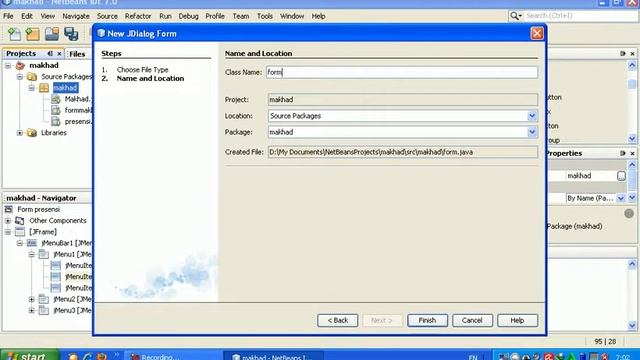Click the Created File path field
Viewport: 640px width, 360px height.
[403, 152]
